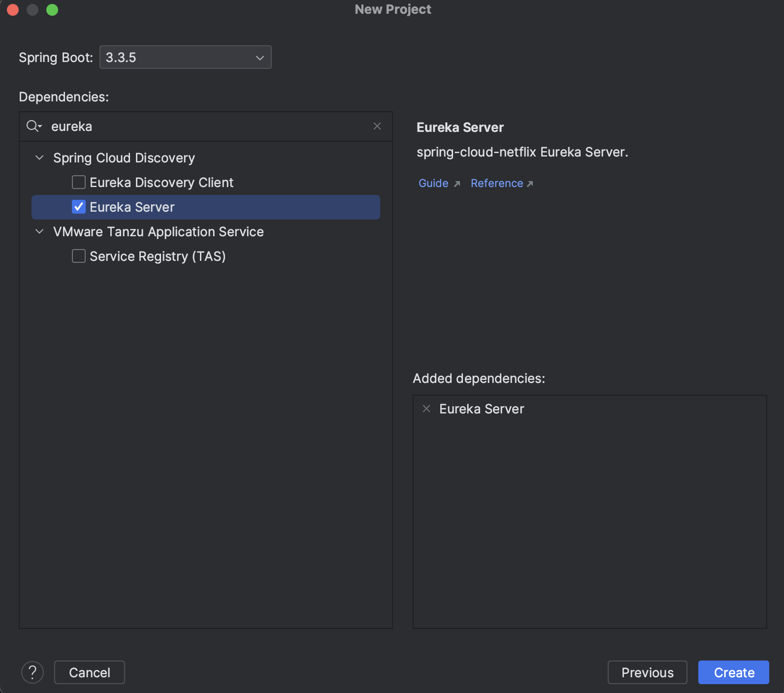This screenshot has height=693, width=784.
Task: Remove Eureka Server from added dependencies
Action: tap(426, 409)
